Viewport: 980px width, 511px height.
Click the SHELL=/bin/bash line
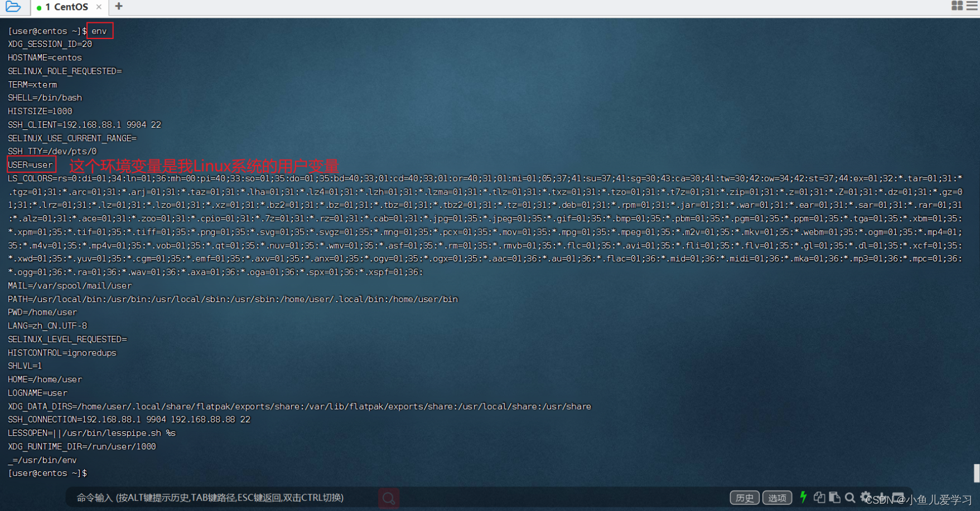(45, 98)
